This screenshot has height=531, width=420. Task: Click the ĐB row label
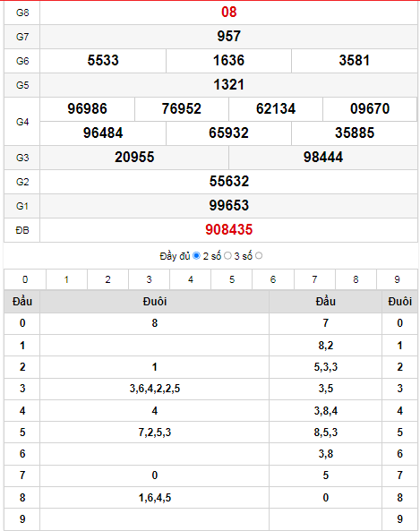(22, 230)
